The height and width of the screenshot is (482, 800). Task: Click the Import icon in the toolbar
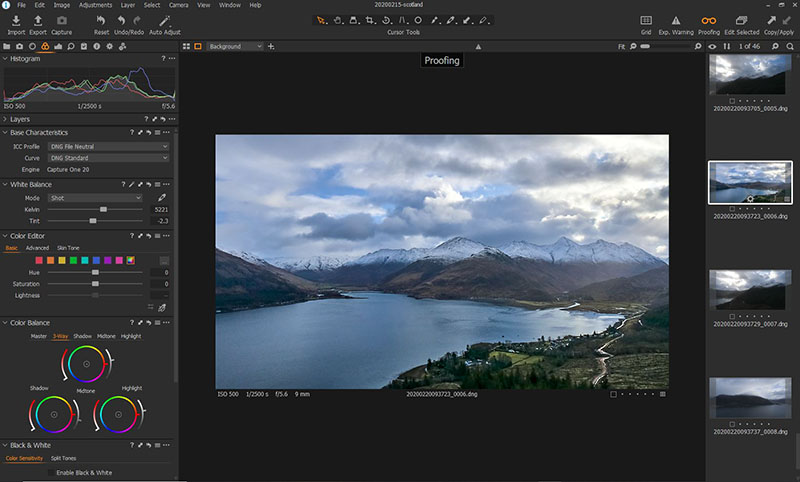click(x=16, y=20)
